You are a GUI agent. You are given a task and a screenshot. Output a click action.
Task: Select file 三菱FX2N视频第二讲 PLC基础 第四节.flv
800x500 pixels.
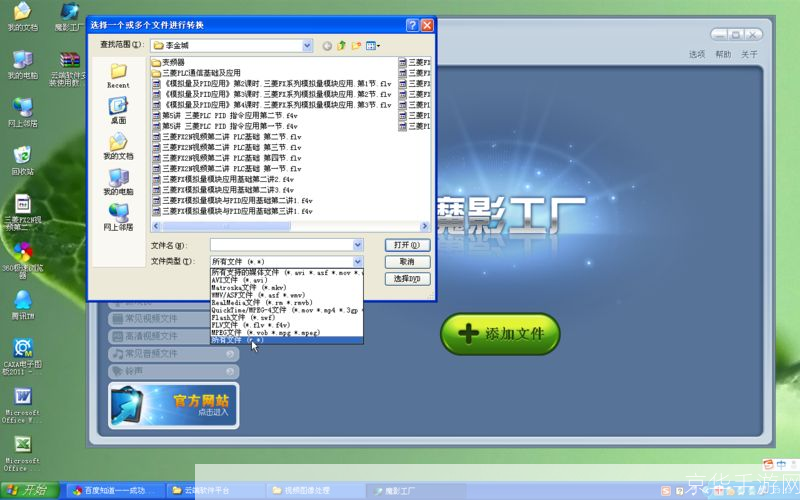click(227, 158)
